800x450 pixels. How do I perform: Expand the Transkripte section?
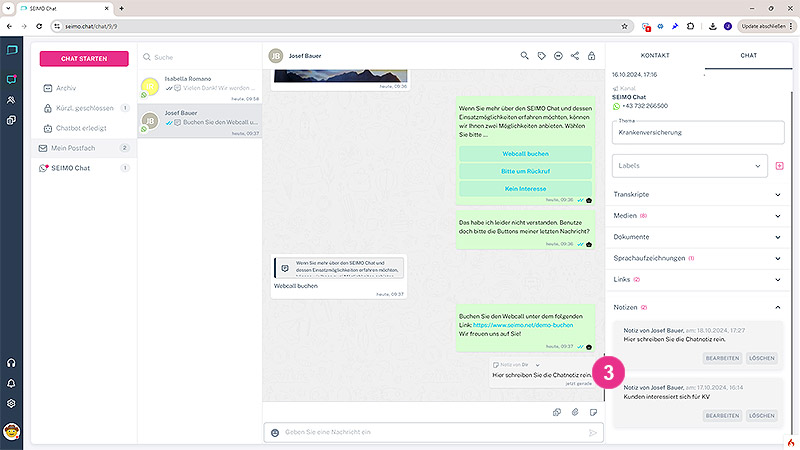[697, 194]
